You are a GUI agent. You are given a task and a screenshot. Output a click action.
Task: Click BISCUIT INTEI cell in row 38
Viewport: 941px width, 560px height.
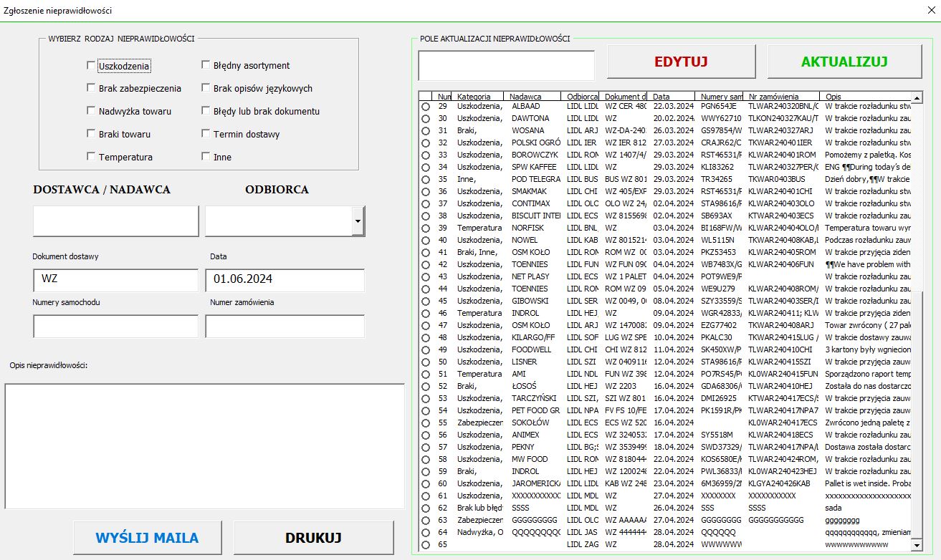(535, 216)
